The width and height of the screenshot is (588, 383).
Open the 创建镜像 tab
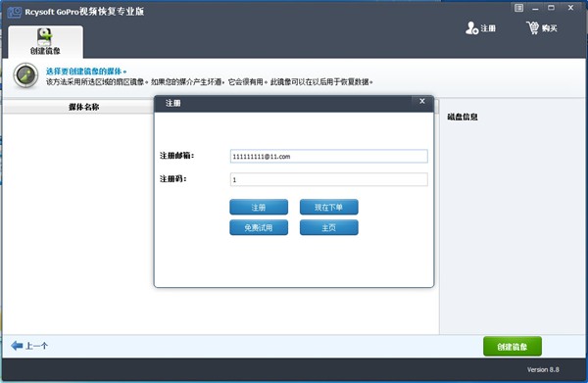[45, 41]
